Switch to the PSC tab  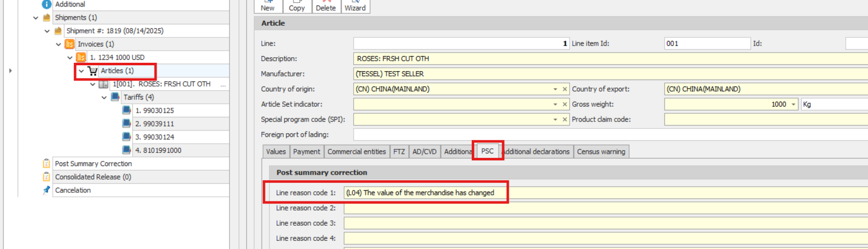(487, 151)
